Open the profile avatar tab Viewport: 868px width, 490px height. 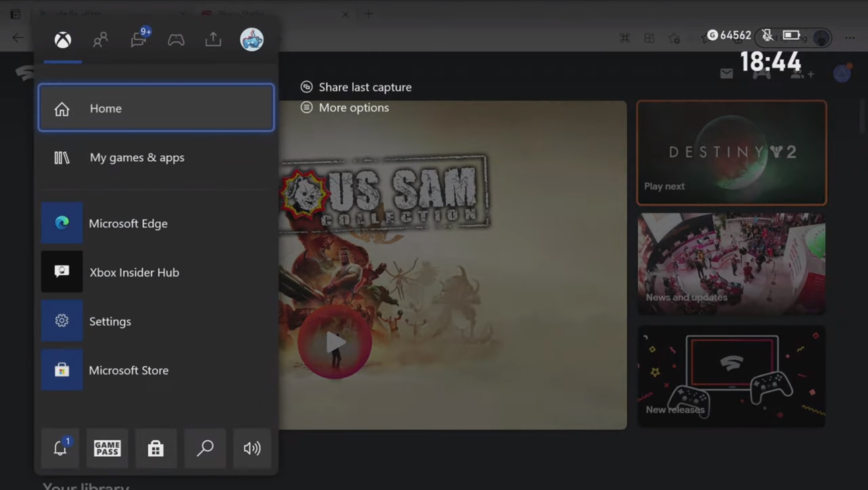click(x=252, y=39)
